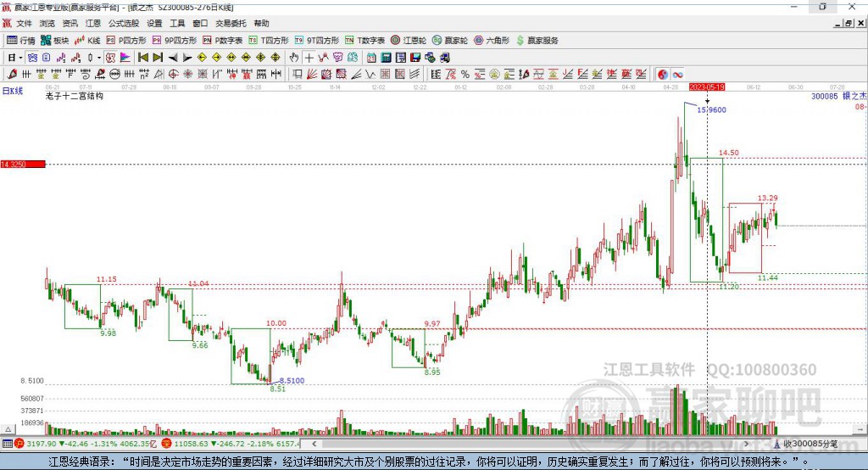Click the 13.29 price annotation
This screenshot has height=470, width=868.
coord(767,198)
